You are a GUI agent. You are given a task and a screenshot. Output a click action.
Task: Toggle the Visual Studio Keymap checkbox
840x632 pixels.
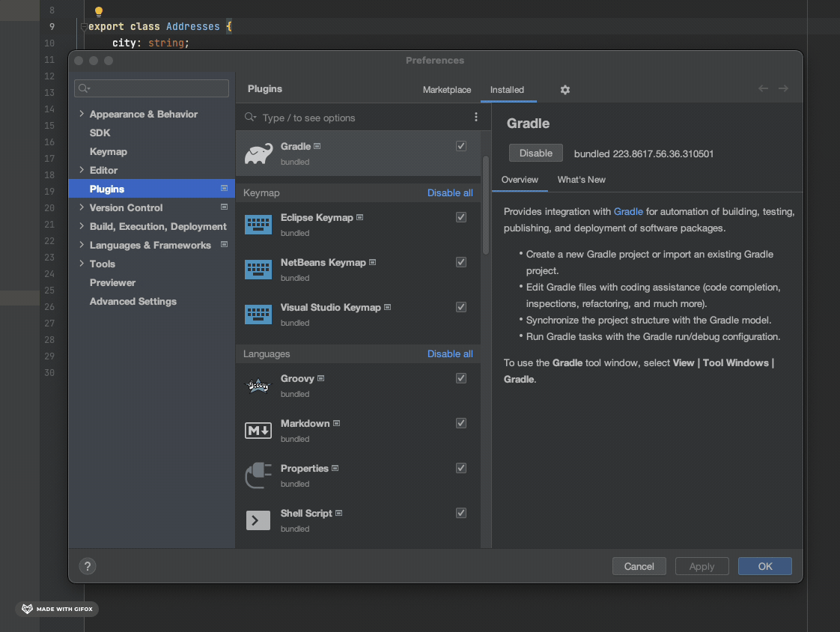coord(460,307)
